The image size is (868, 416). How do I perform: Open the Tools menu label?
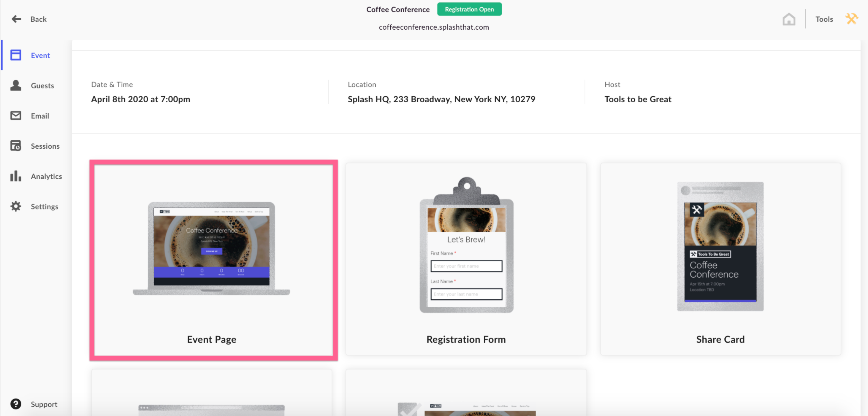tap(824, 19)
